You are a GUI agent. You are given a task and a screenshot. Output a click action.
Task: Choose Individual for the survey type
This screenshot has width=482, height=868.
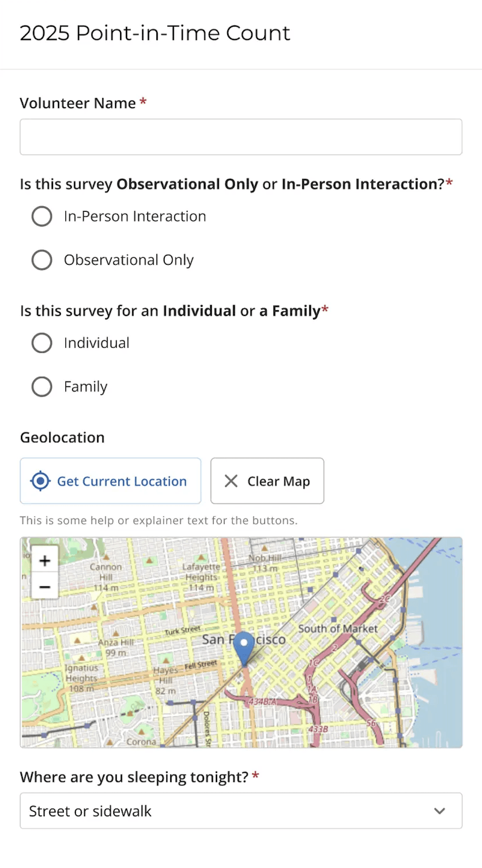[42, 343]
